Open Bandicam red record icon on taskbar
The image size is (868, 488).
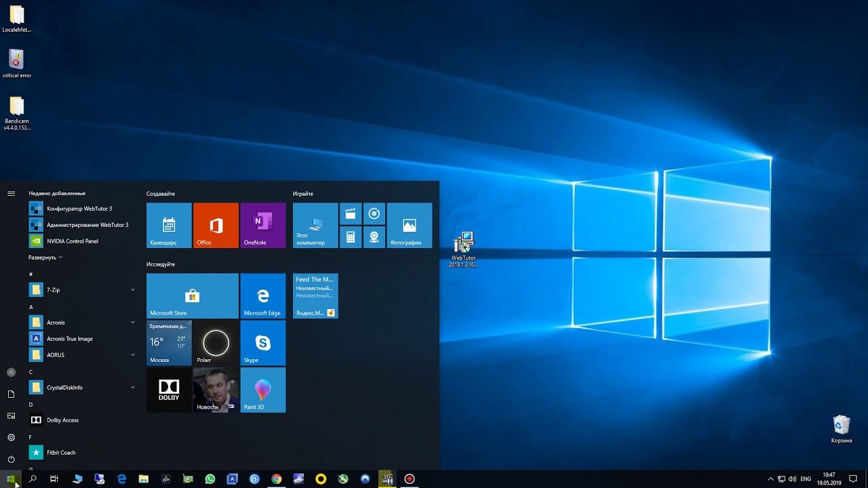pos(410,479)
